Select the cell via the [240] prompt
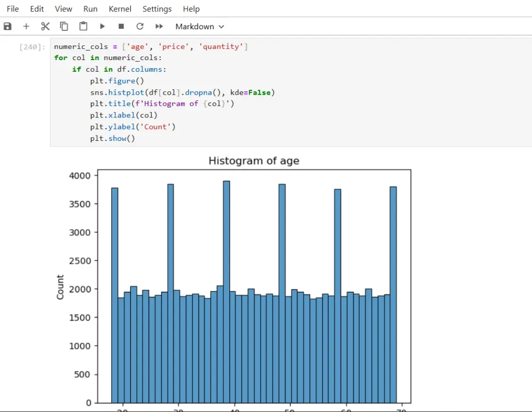Viewport: 532px width, 412px height. click(x=32, y=47)
